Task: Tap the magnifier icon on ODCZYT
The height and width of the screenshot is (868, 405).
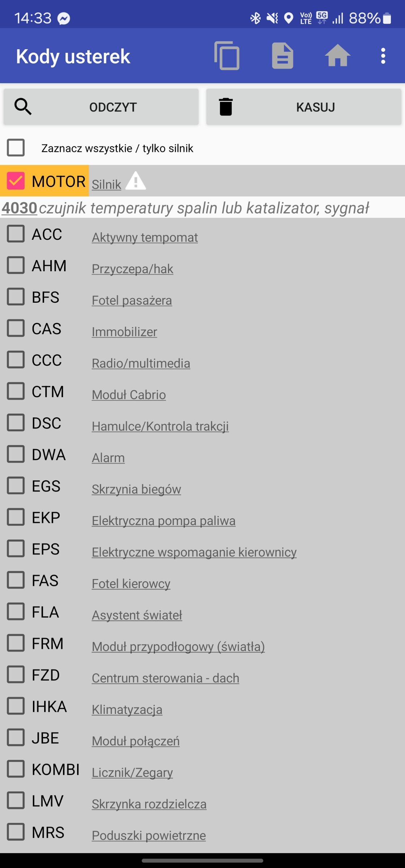Action: click(x=23, y=107)
